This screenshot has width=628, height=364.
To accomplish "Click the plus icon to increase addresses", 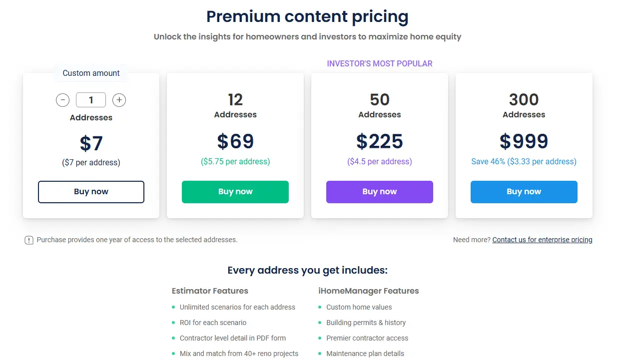I will [119, 100].
